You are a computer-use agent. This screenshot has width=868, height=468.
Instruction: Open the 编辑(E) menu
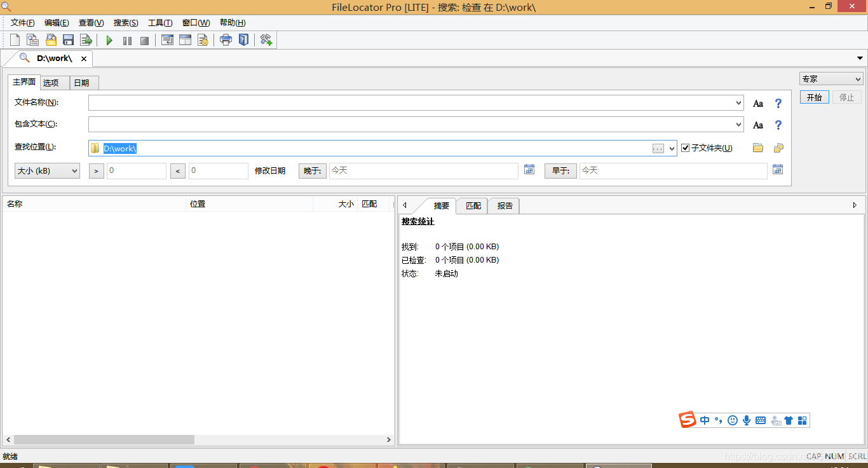57,23
